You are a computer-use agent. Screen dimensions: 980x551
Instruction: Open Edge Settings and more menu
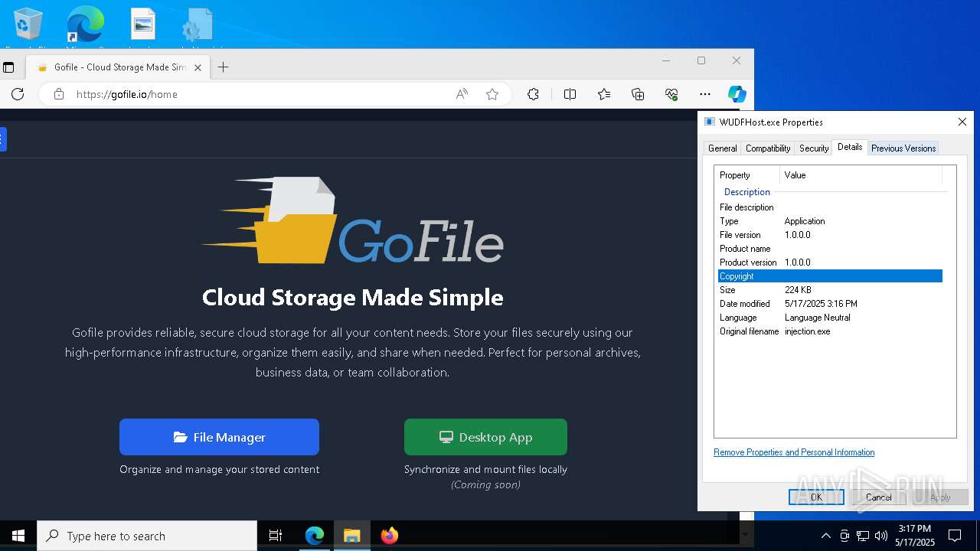705,94
